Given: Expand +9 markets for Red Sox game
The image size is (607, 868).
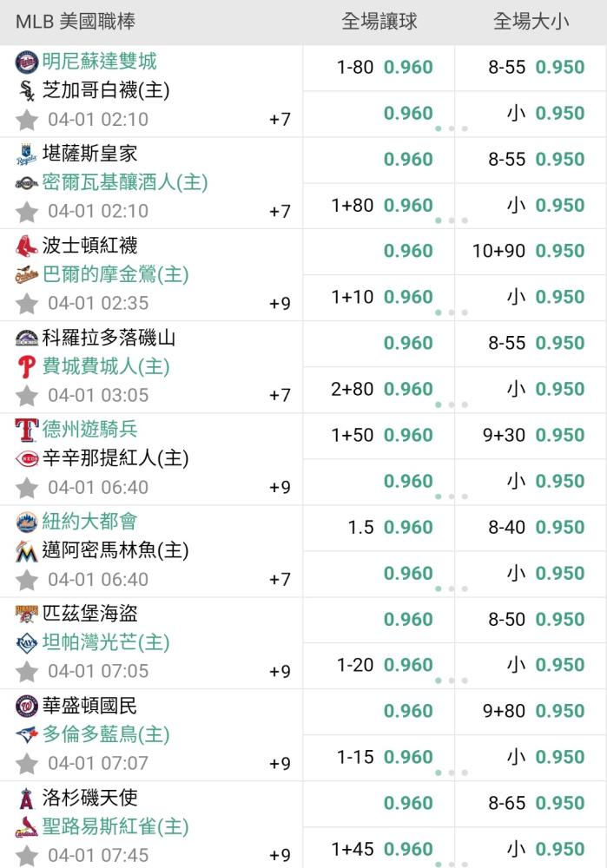Looking at the screenshot, I should [x=280, y=303].
